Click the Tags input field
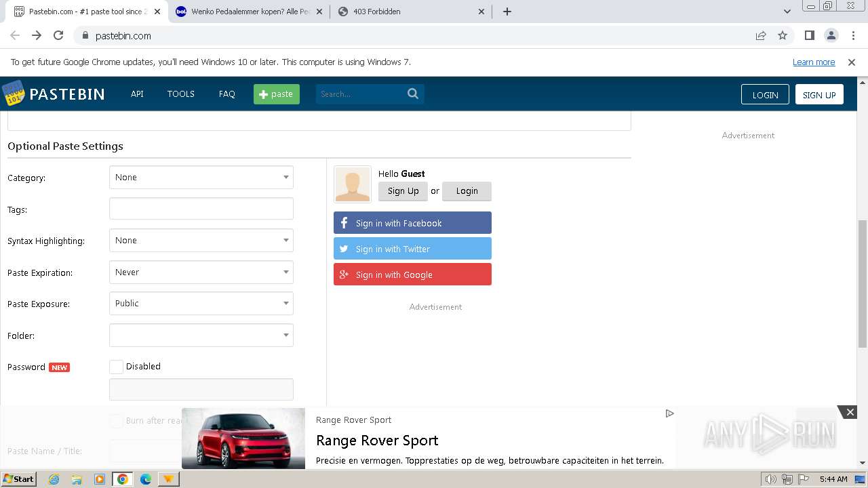This screenshot has width=868, height=488. point(201,209)
